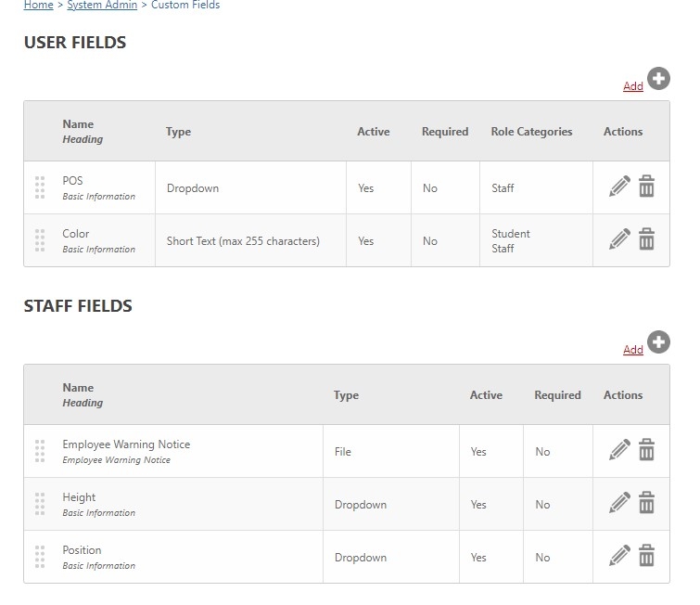Delete the Color user field
The height and width of the screenshot is (605, 700).
[646, 238]
